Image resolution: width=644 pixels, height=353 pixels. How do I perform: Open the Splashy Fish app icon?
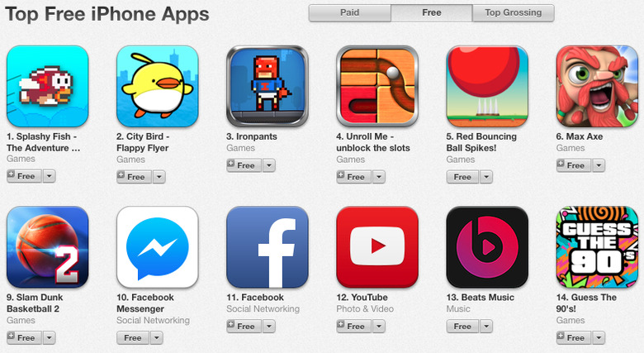[48, 86]
